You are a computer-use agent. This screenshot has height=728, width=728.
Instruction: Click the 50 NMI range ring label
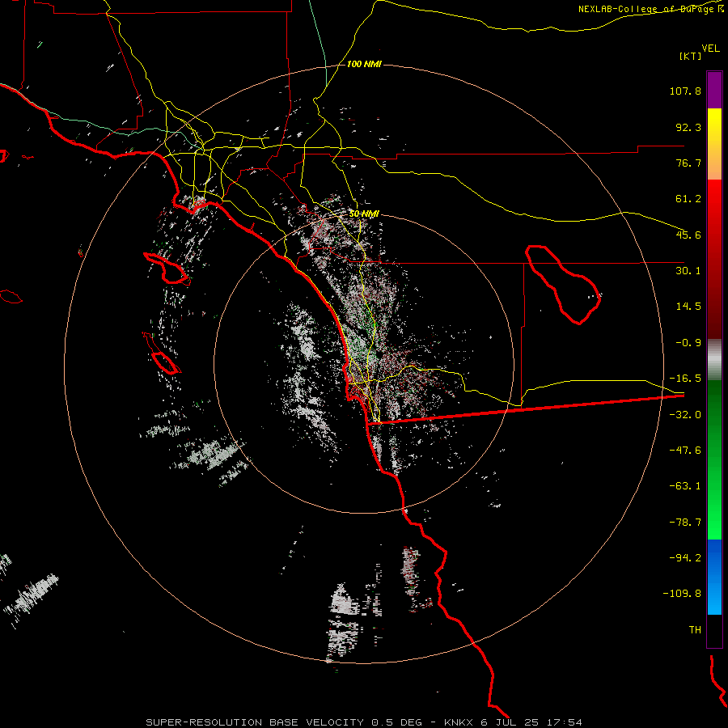coord(364,214)
